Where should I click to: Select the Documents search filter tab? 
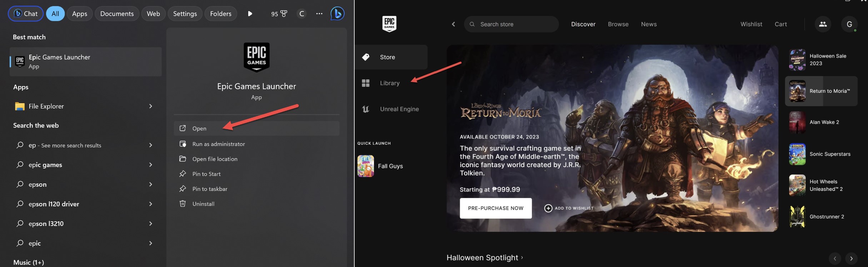[x=117, y=14]
